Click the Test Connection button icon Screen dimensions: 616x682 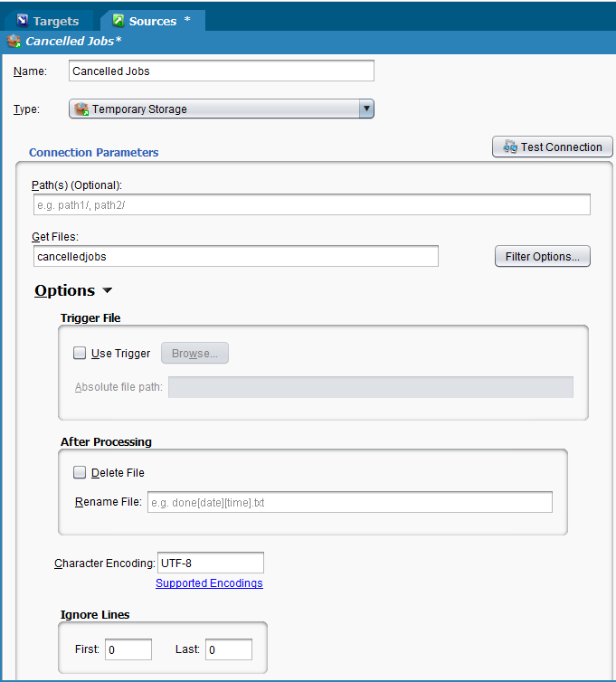point(510,147)
